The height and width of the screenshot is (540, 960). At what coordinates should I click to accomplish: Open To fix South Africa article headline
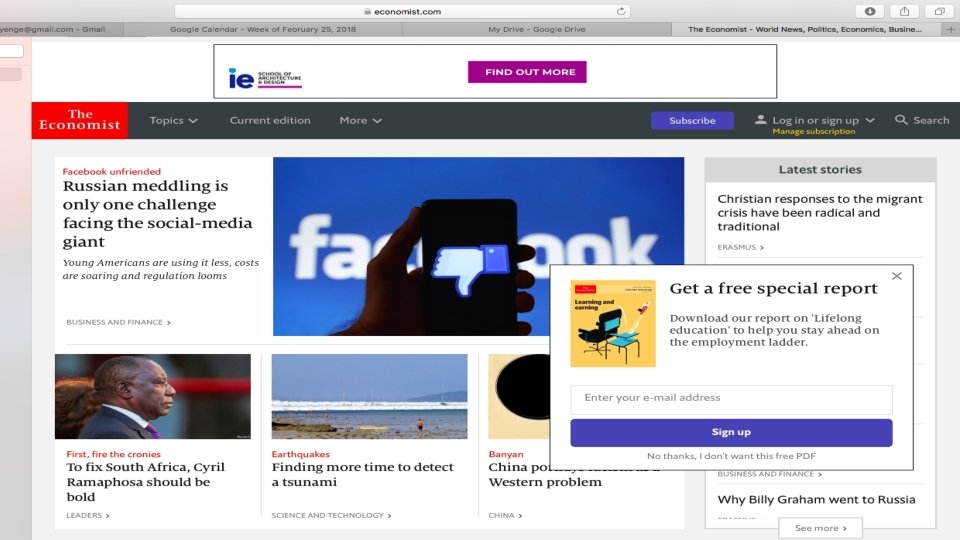pyautogui.click(x=146, y=482)
